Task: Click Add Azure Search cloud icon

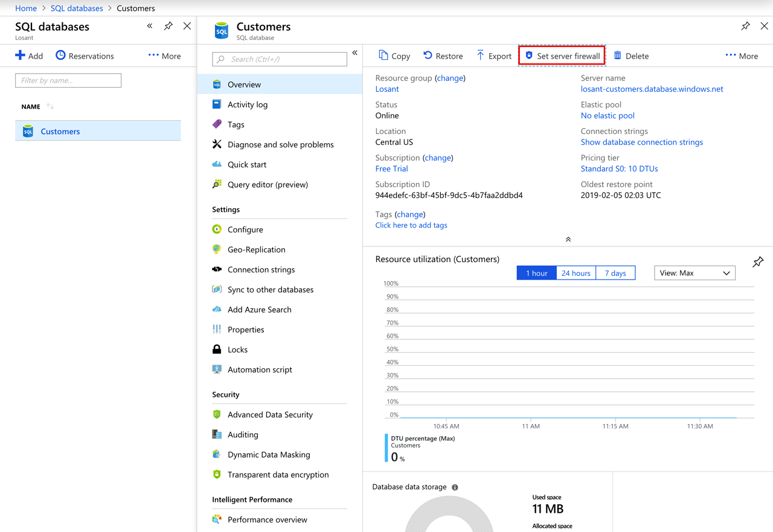Action: (x=217, y=309)
